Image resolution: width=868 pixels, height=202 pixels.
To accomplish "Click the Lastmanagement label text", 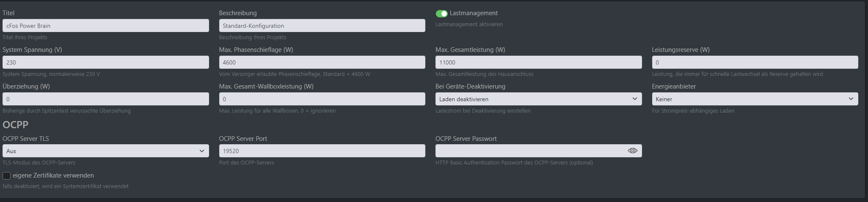I will [x=473, y=13].
